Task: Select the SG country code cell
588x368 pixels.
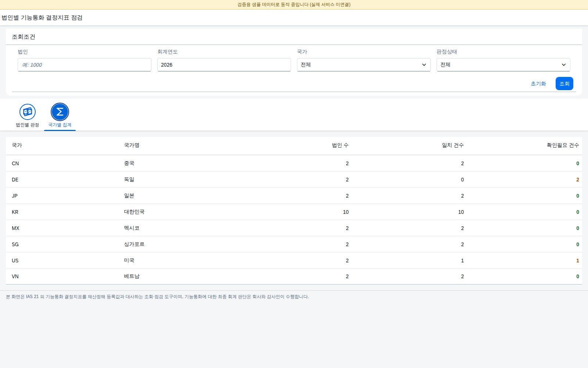Action: point(15,244)
